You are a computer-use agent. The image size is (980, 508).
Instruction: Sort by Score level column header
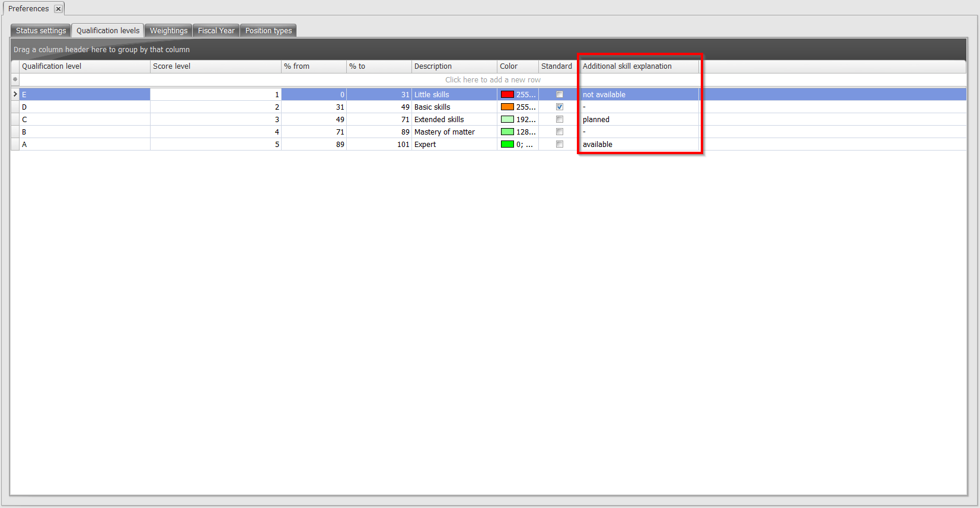[215, 66]
